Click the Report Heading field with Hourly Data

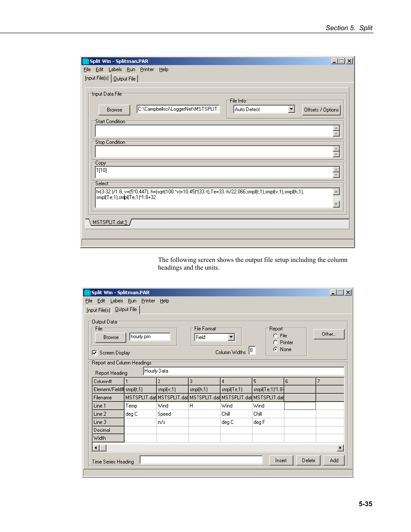(243, 371)
